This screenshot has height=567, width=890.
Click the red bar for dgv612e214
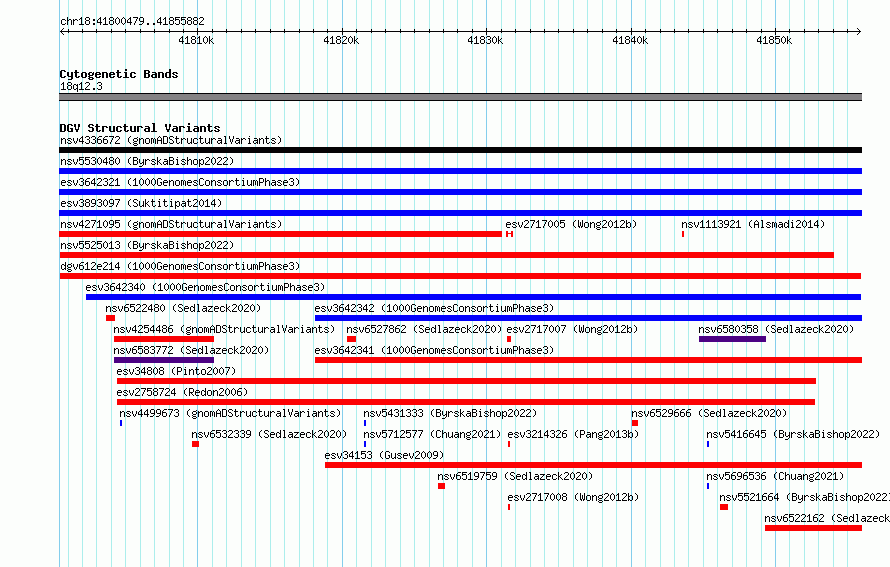[x=460, y=276]
